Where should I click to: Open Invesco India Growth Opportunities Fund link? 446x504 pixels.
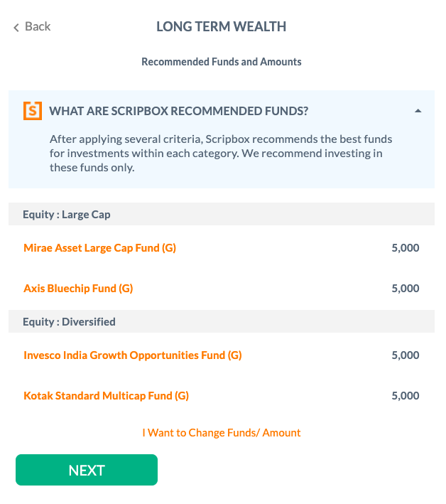[133, 355]
